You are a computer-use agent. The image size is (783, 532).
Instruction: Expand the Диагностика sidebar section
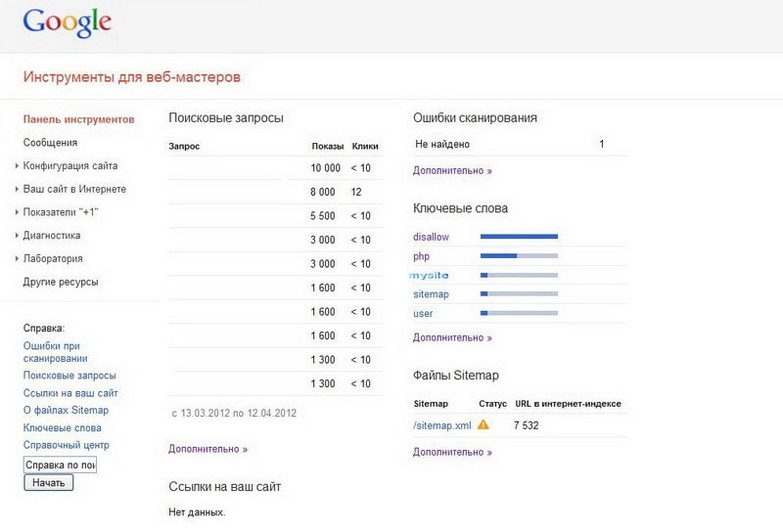[51, 236]
